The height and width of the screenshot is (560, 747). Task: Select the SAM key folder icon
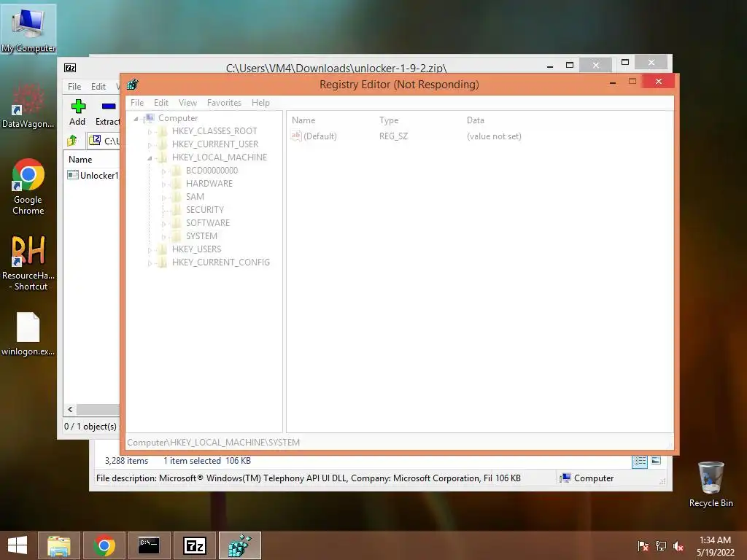[x=177, y=197]
